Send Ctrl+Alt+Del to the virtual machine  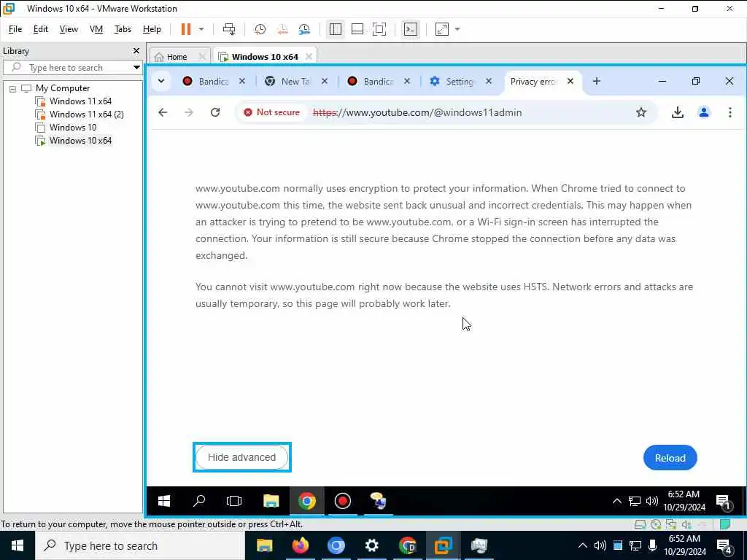tap(229, 29)
